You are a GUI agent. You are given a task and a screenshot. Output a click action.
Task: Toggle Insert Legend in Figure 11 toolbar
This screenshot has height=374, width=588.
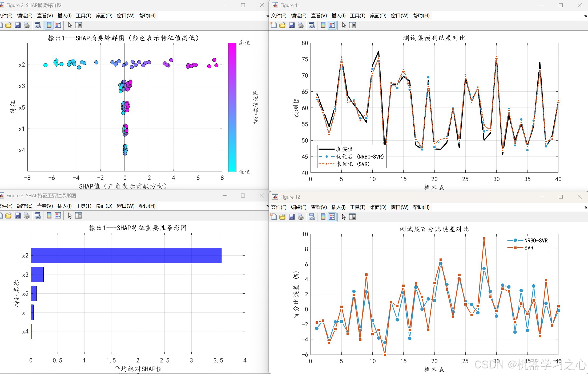pyautogui.click(x=332, y=25)
